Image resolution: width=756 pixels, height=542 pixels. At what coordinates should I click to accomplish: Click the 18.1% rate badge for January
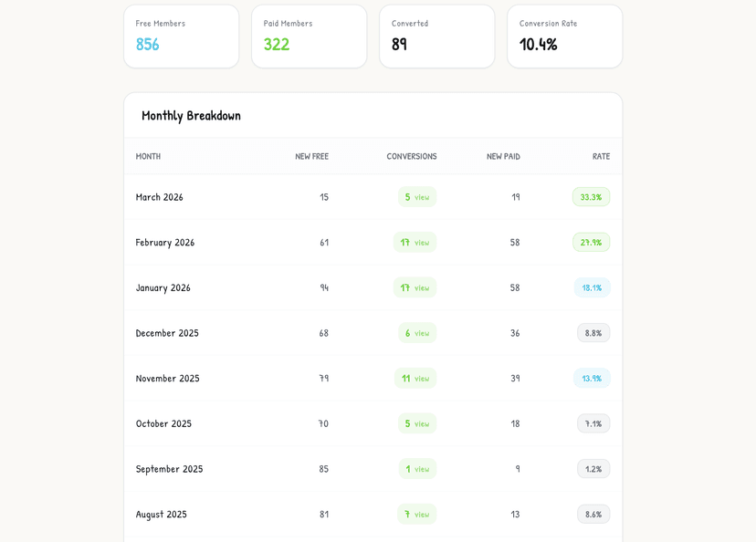point(593,287)
